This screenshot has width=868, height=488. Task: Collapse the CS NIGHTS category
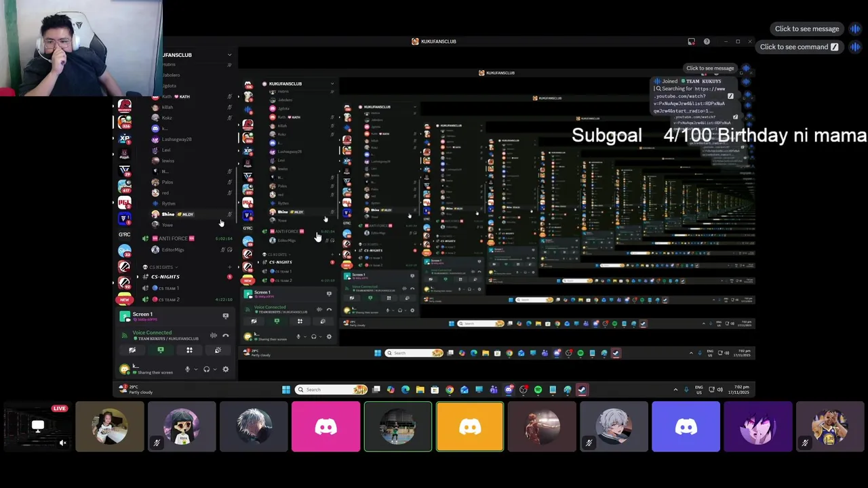(x=160, y=267)
